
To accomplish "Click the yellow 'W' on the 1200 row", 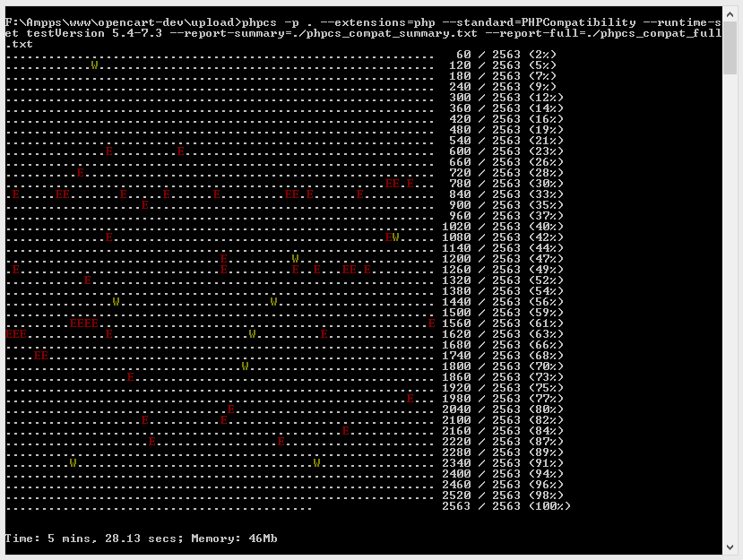I will point(295,259).
